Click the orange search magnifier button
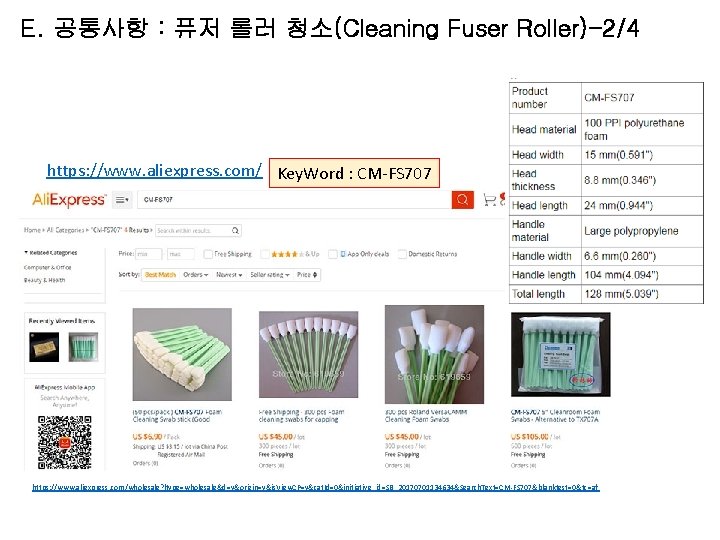 462,200
